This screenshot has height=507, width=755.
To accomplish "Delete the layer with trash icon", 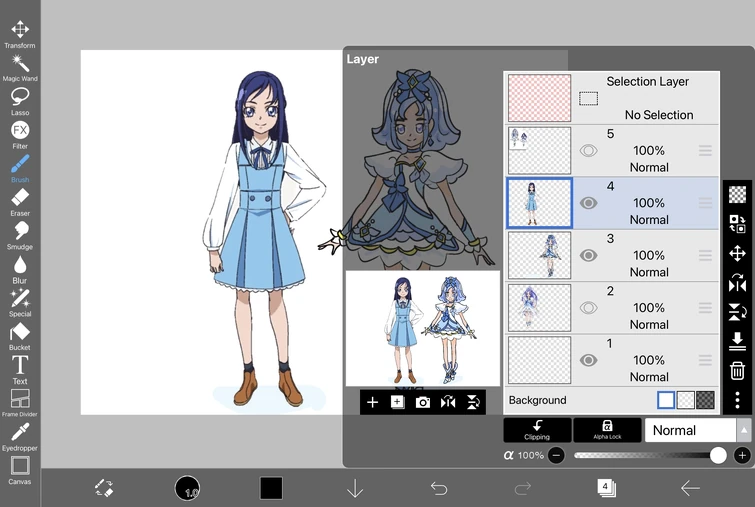I will pos(737,371).
